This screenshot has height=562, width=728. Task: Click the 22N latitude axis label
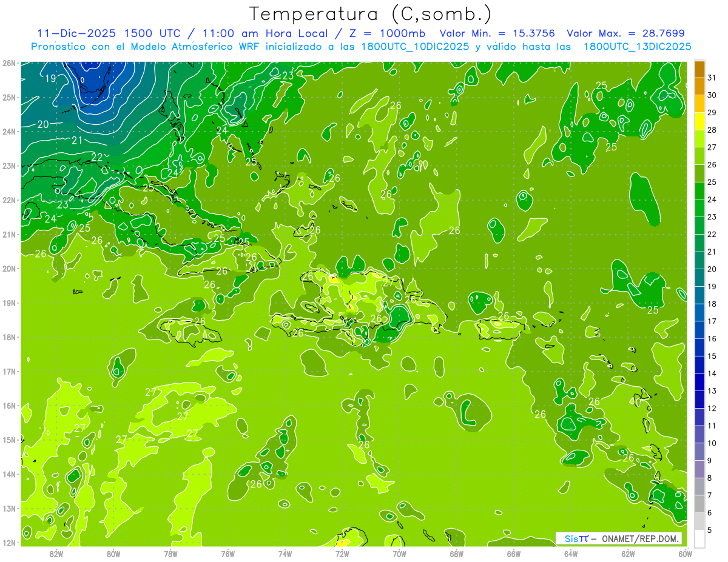coord(8,200)
